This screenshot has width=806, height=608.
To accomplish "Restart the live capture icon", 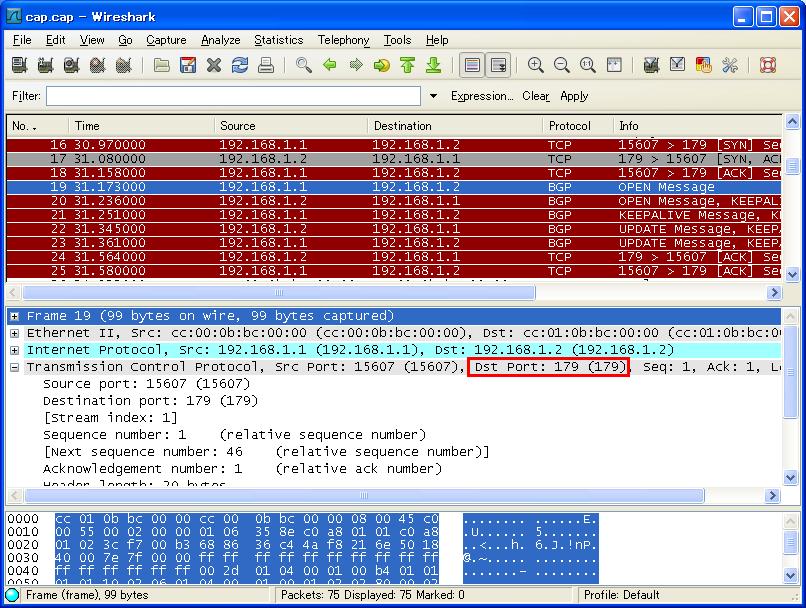I will pos(123,65).
